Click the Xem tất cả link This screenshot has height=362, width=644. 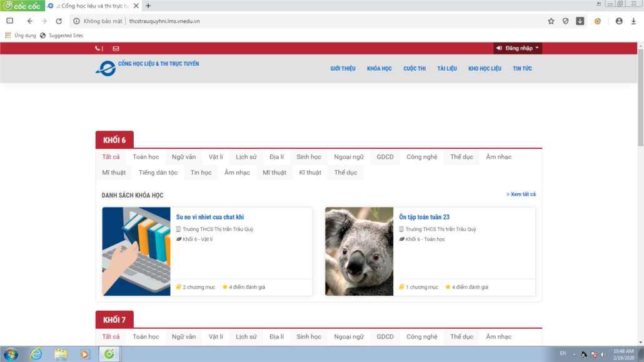coord(521,194)
